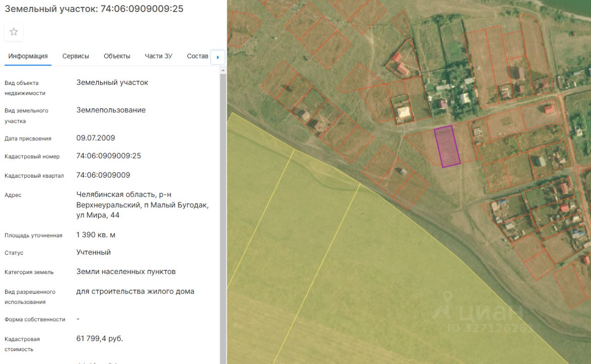Go to the Части ЗУ tab
The image size is (591, 364).
(158, 56)
